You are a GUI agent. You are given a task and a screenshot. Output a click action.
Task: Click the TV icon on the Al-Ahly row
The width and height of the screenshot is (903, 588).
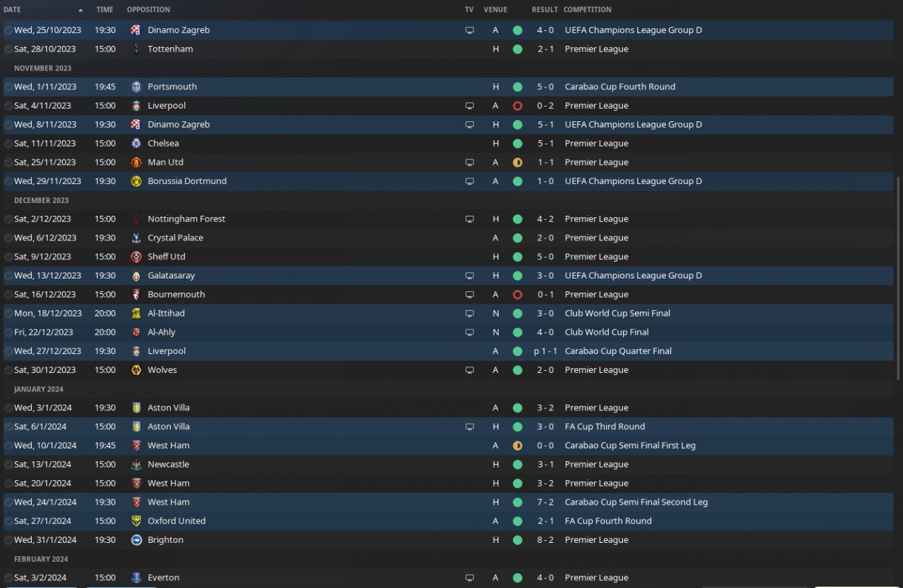tap(469, 332)
